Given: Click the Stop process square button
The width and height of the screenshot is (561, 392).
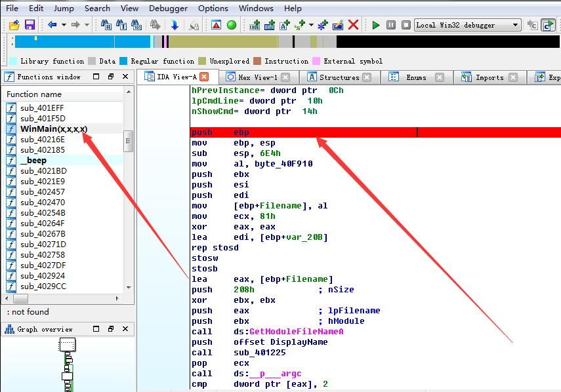Looking at the screenshot, I should [405, 25].
